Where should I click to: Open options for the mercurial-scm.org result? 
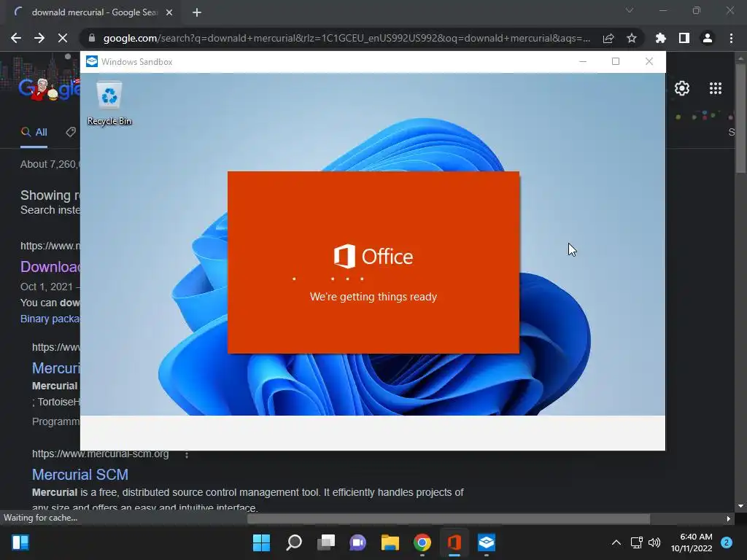[187, 455]
